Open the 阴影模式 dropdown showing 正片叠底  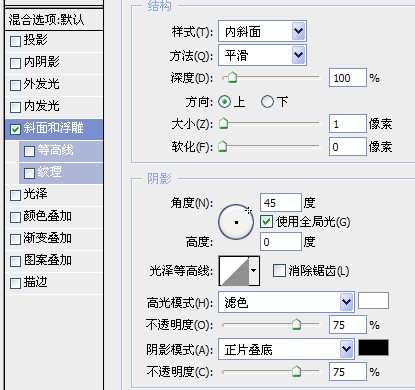[286, 349]
